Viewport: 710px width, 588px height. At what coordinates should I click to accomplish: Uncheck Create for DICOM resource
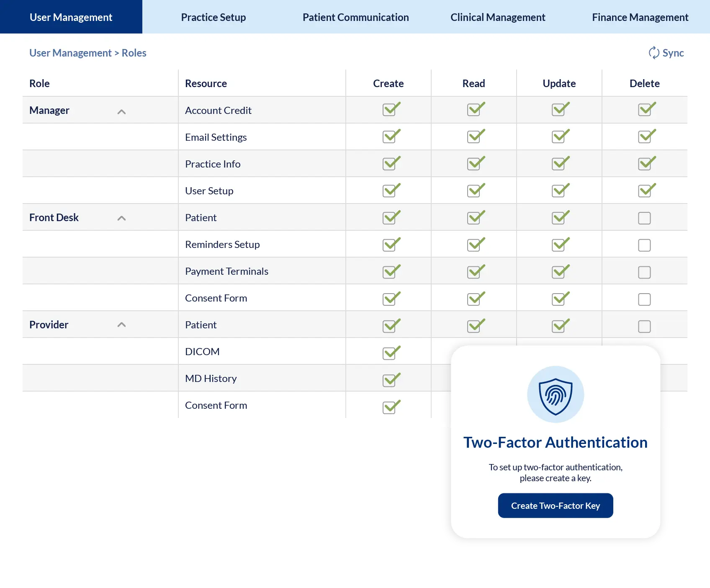[391, 352]
